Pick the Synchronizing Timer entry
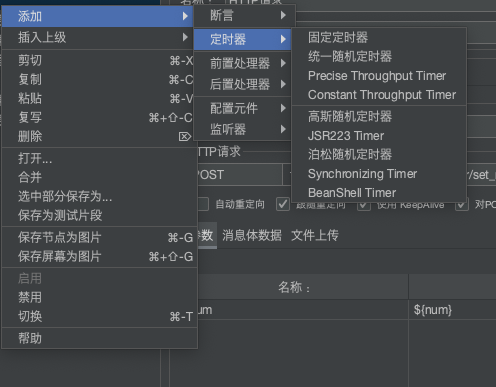The width and height of the screenshot is (496, 387). 379,174
